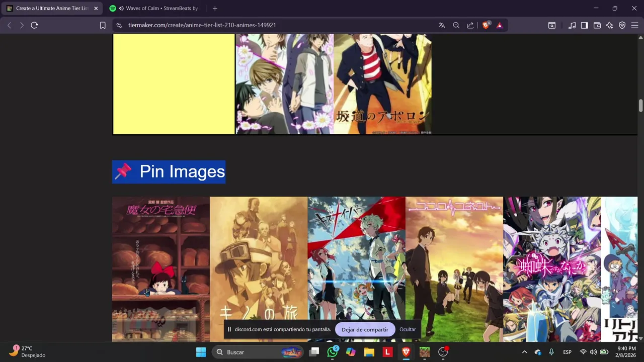Pick the spider anime Kumo desu ga poster
Viewport: 644px width, 362px height.
(552, 269)
